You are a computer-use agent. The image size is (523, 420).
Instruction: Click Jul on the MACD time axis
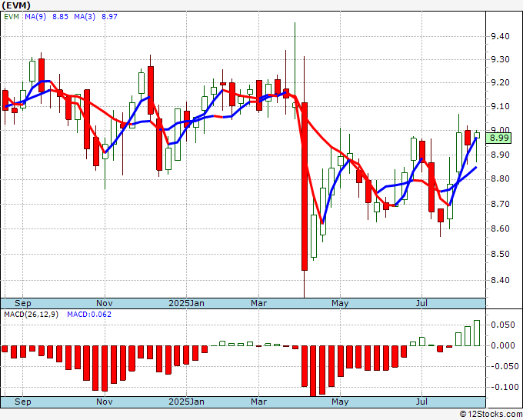pos(422,402)
